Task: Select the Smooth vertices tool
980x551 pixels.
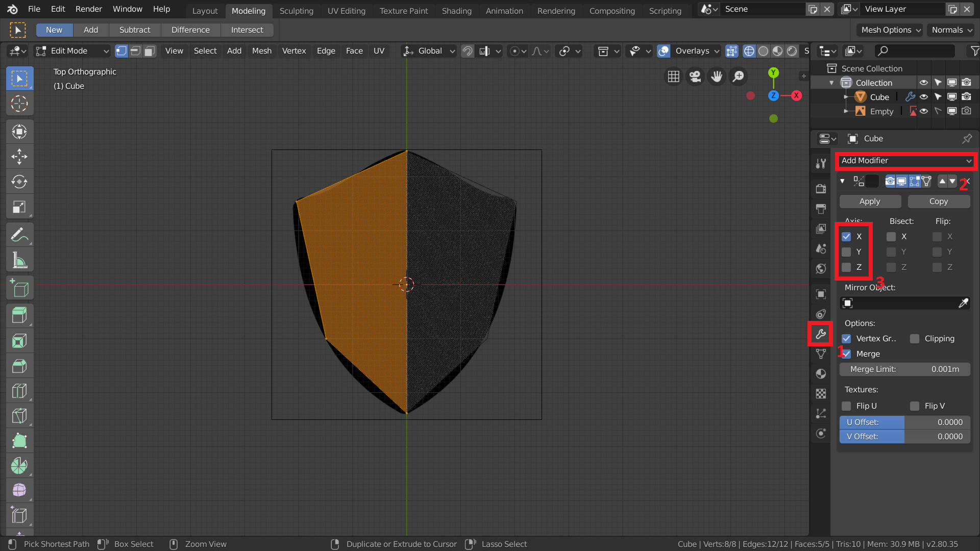Action: pyautogui.click(x=19, y=490)
